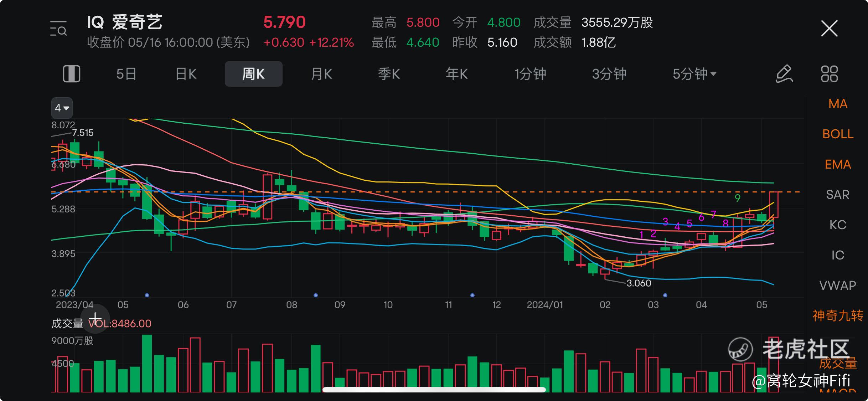The width and height of the screenshot is (868, 401).
Task: Select the 1分钟 interval tab
Action: tap(530, 74)
